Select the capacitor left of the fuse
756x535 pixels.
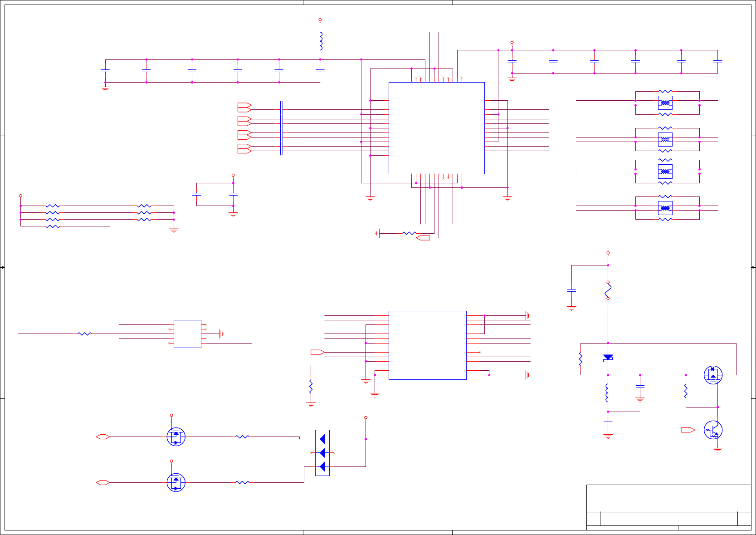pos(571,290)
